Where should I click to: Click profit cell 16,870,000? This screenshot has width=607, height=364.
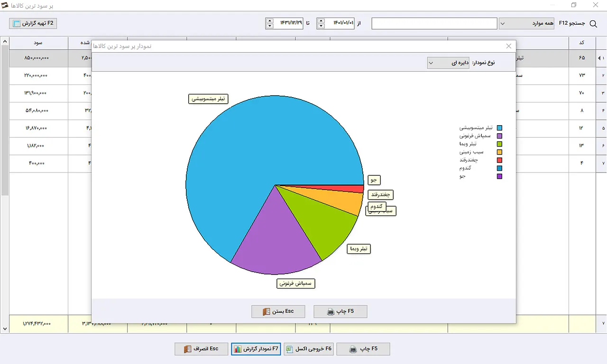coord(38,128)
